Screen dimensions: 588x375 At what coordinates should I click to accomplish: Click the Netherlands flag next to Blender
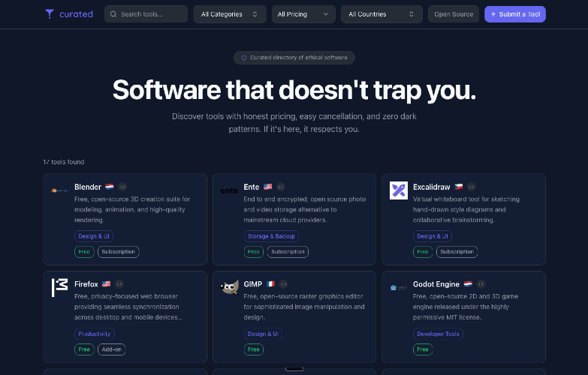110,187
